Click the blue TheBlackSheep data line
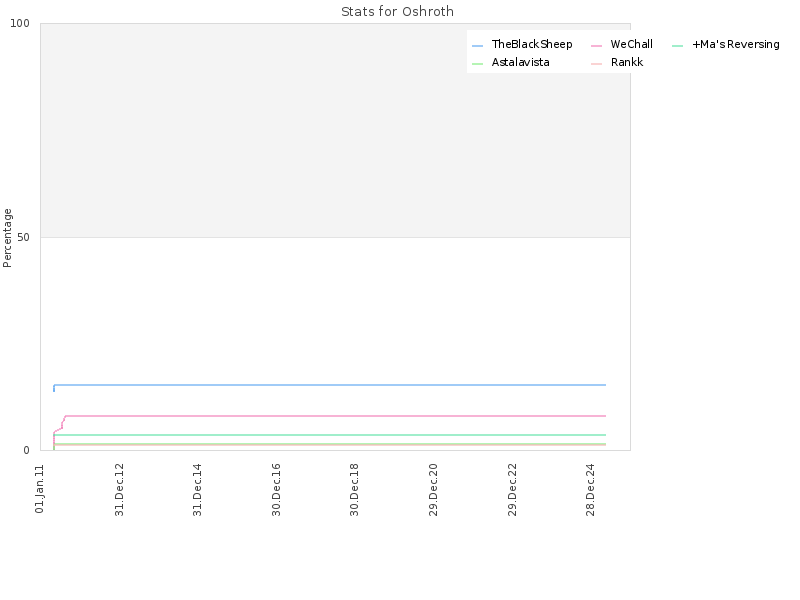 click(x=330, y=385)
